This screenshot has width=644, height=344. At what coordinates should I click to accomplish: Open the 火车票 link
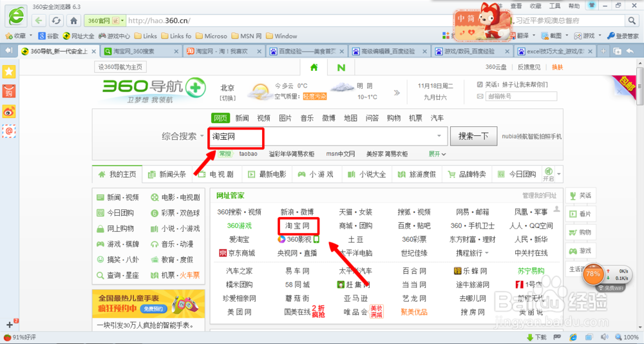pyautogui.click(x=190, y=275)
